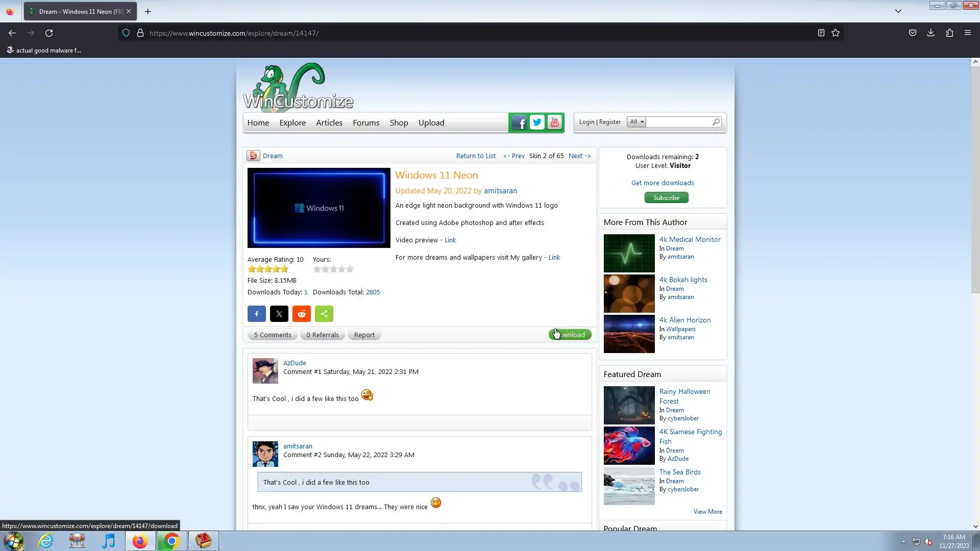Bookmark page with star icon
Viewport: 980px width, 551px height.
click(835, 33)
